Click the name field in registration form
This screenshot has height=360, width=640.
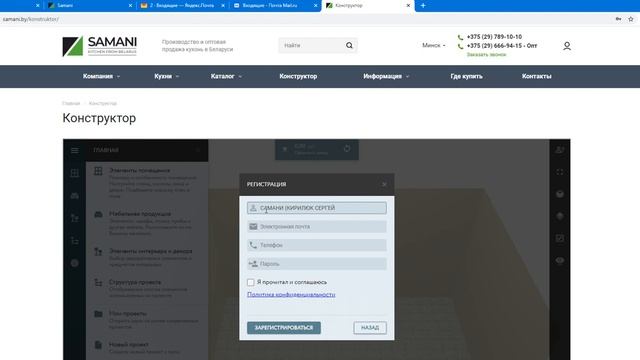[x=317, y=208]
